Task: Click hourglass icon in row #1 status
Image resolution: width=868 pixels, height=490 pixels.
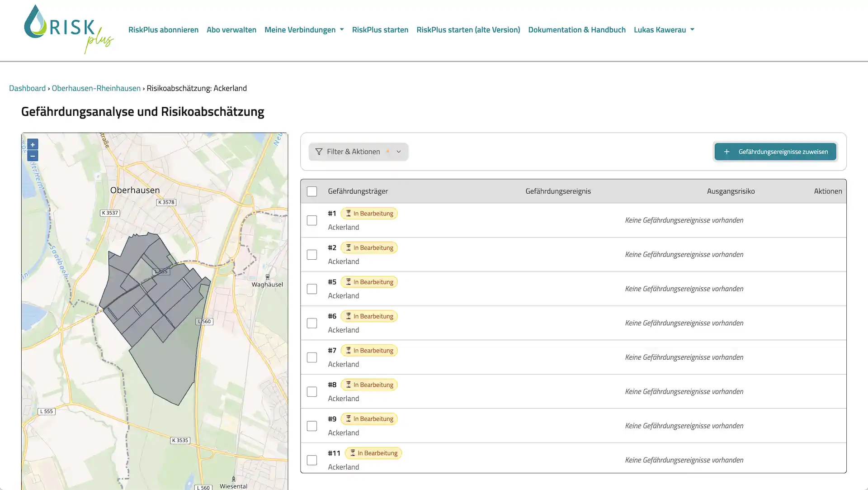Action: point(349,213)
